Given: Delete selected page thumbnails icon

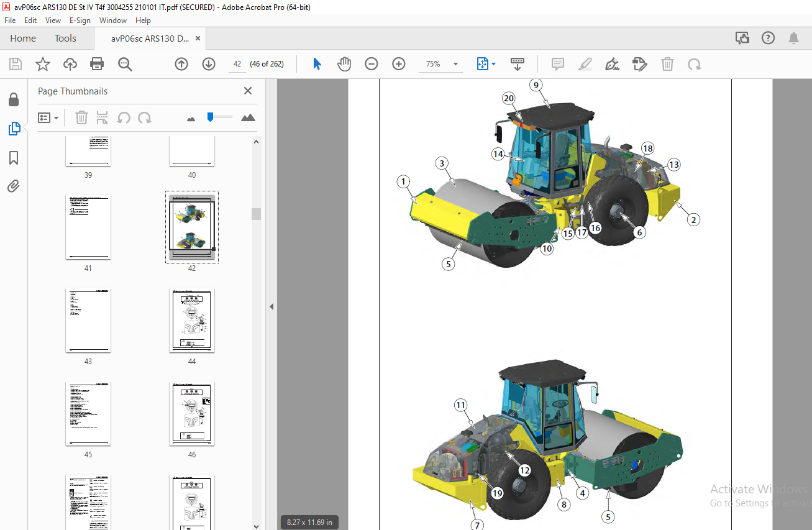Looking at the screenshot, I should (81, 117).
